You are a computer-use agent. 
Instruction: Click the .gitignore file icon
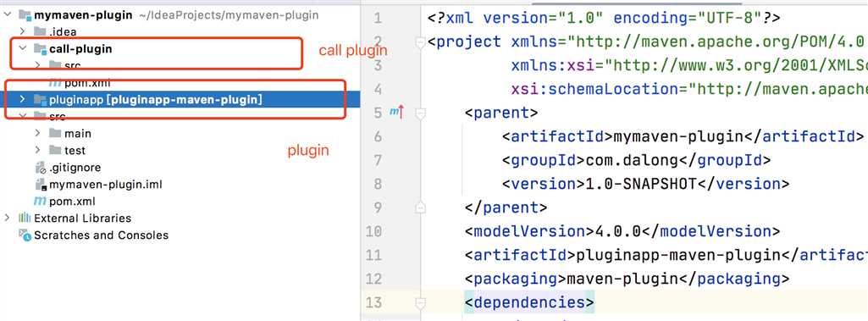point(41,168)
